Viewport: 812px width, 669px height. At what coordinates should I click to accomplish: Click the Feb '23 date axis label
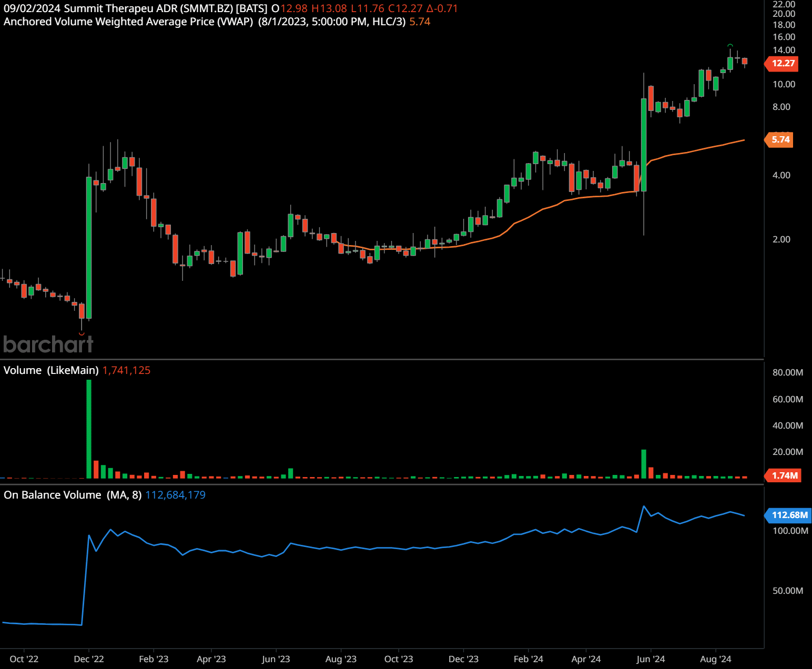154,659
